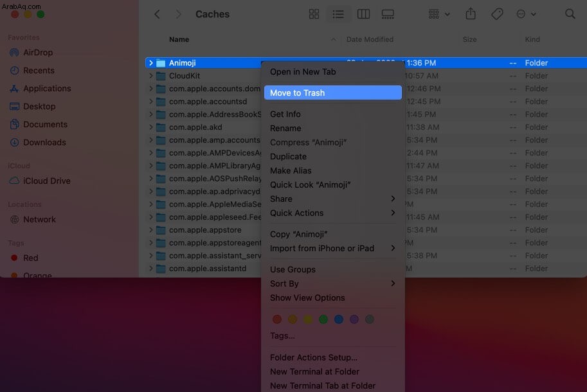
Task: Expand the com.apple.ap.adprivacyd folder
Action: (150, 191)
